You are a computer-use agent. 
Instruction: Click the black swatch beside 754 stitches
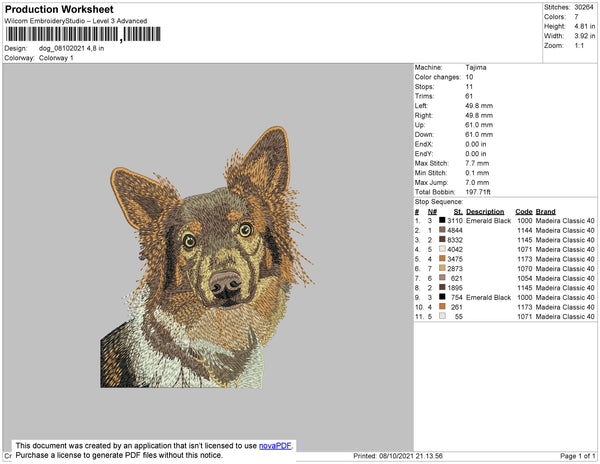442,297
